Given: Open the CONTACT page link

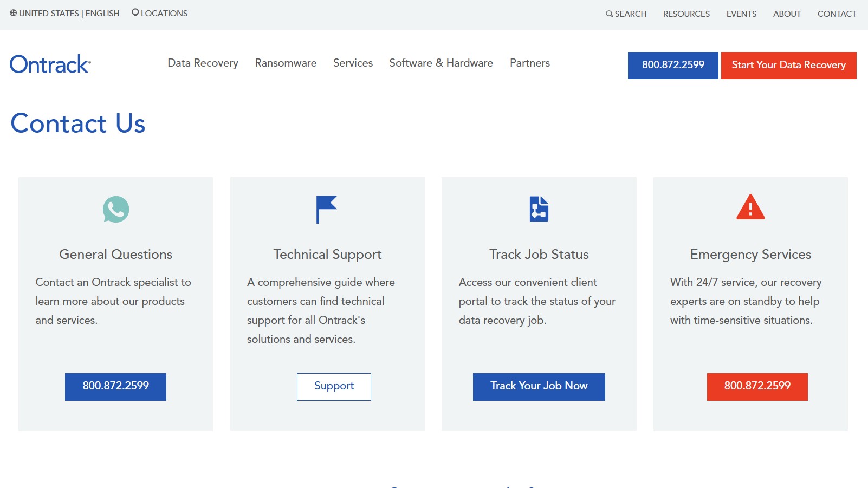Looking at the screenshot, I should click(836, 14).
